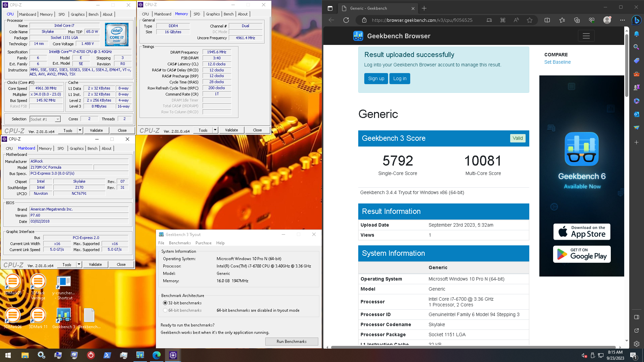644x362 pixels.
Task: Click the Run Benchmarks button
Action: point(291,342)
